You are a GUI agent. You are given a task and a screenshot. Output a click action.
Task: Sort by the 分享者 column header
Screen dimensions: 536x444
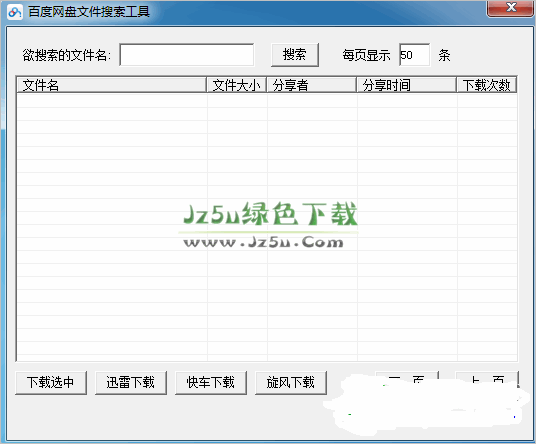pos(311,85)
